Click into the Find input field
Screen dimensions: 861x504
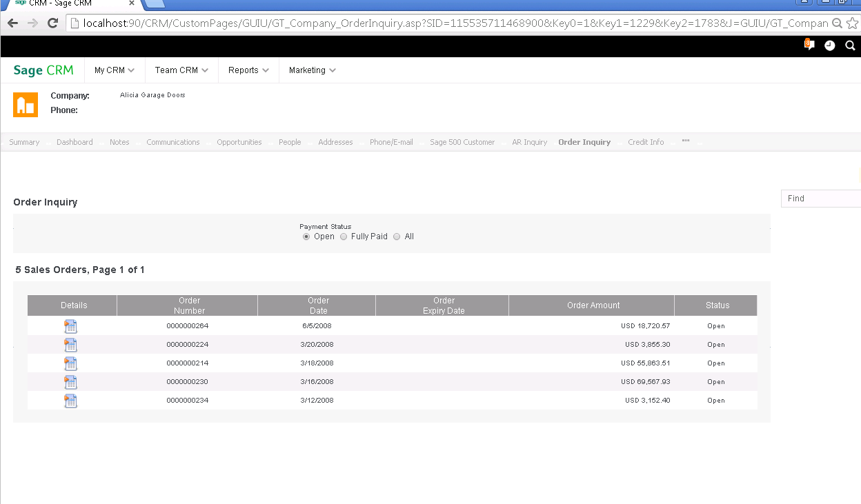(x=821, y=199)
